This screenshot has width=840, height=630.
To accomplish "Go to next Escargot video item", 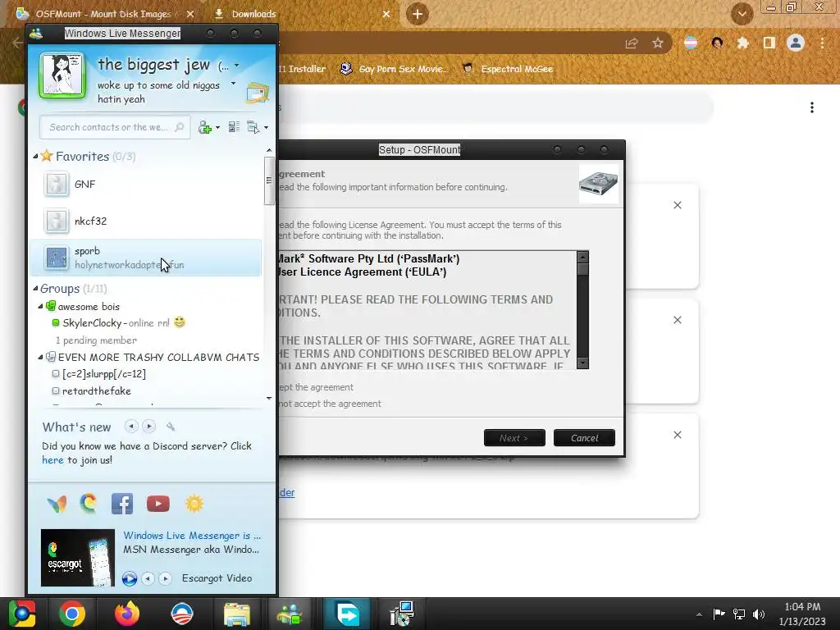I will pyautogui.click(x=165, y=578).
